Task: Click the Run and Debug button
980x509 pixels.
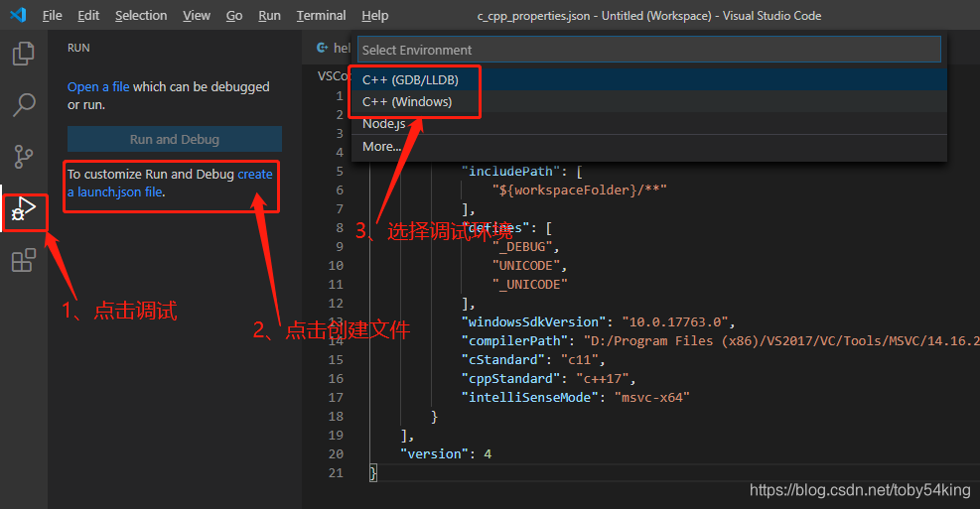Action: pyautogui.click(x=175, y=139)
